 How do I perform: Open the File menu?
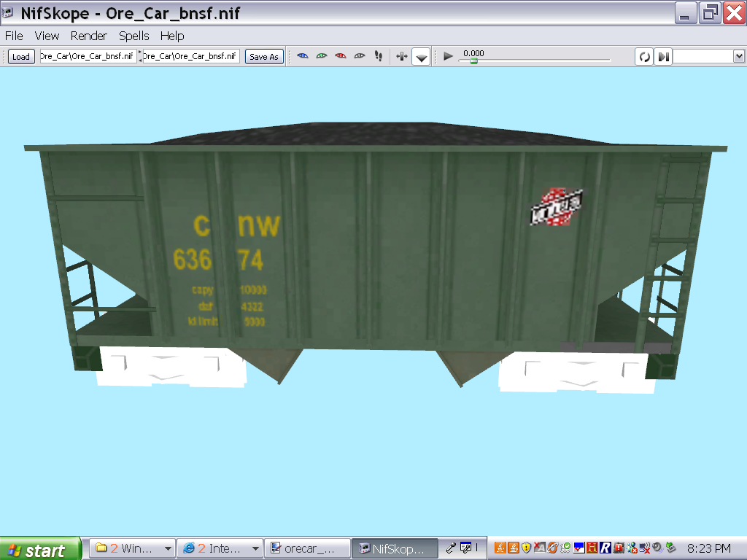pos(14,36)
